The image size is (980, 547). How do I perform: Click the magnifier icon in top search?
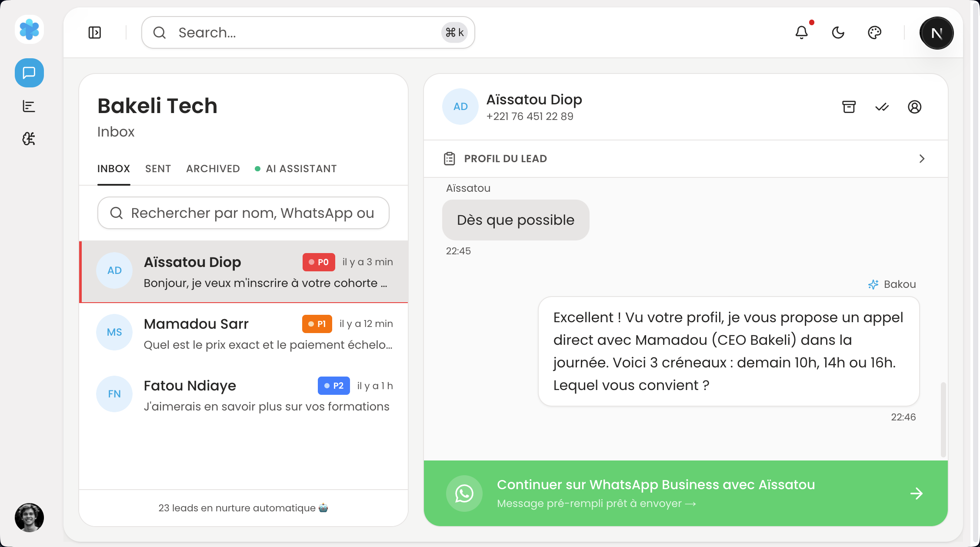tap(160, 33)
